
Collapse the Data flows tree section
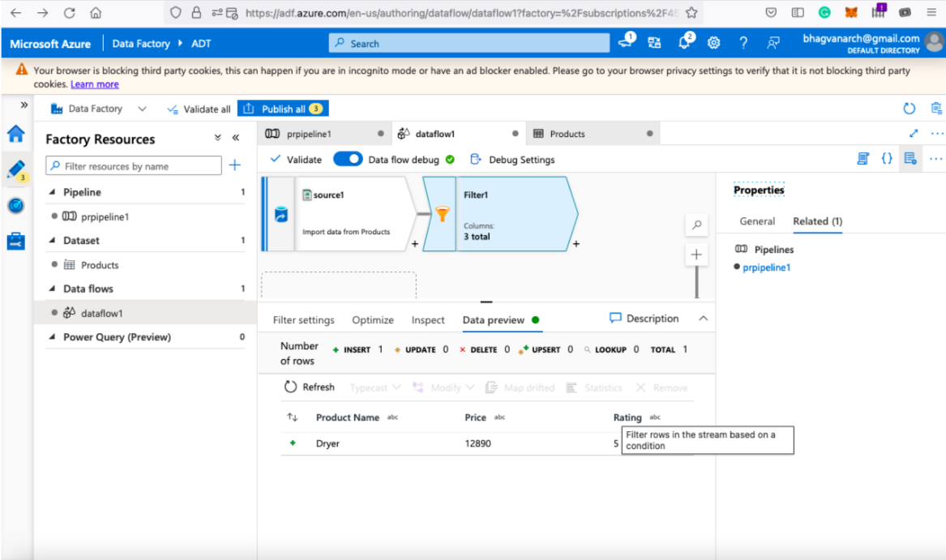tap(53, 289)
